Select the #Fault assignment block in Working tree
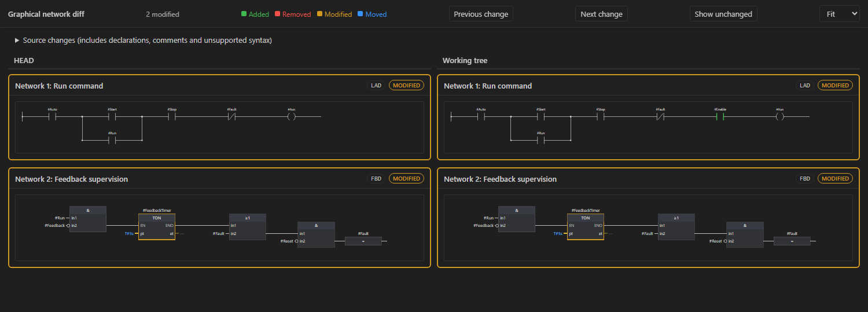This screenshot has width=868, height=312. click(x=792, y=241)
